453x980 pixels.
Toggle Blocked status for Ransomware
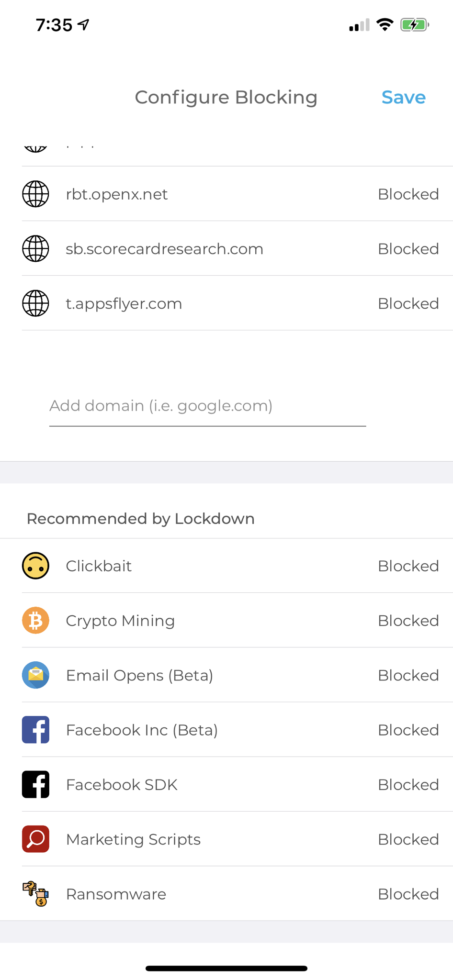click(x=408, y=894)
